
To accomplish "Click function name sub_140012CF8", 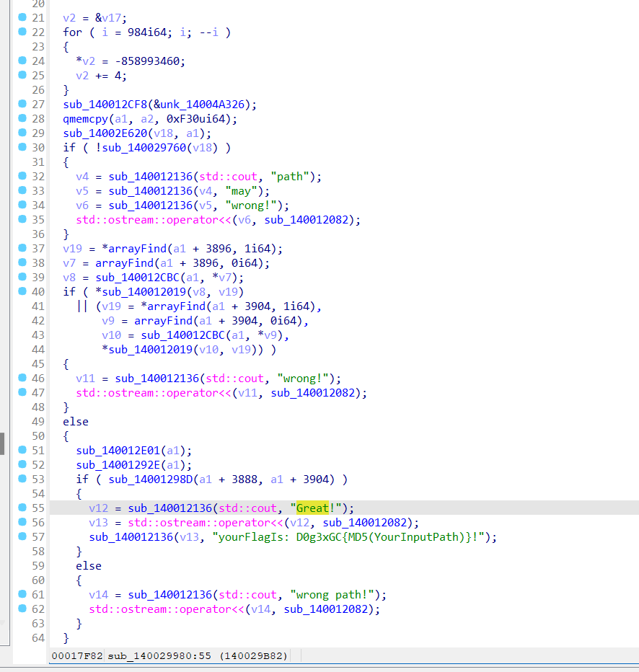I will [105, 105].
